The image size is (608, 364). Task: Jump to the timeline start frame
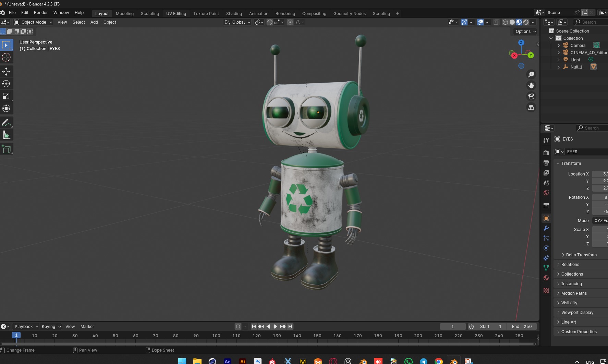[x=254, y=326]
